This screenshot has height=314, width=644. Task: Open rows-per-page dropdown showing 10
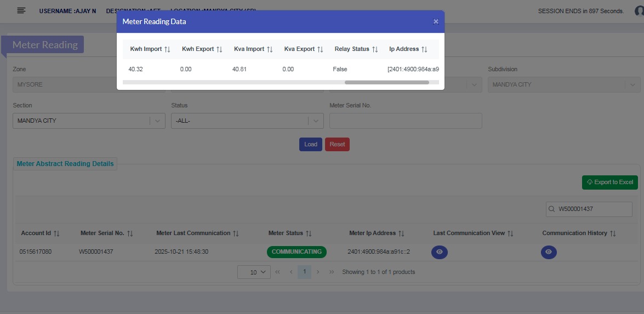[x=254, y=272]
